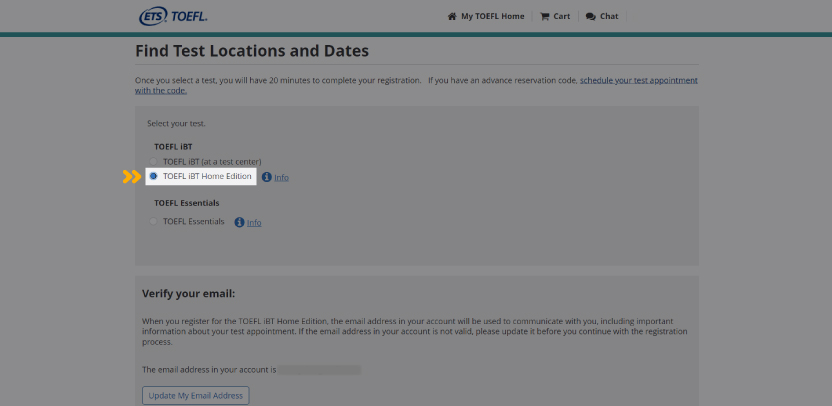This screenshot has width=832, height=406.
Task: Open the Cart page
Action: click(561, 16)
